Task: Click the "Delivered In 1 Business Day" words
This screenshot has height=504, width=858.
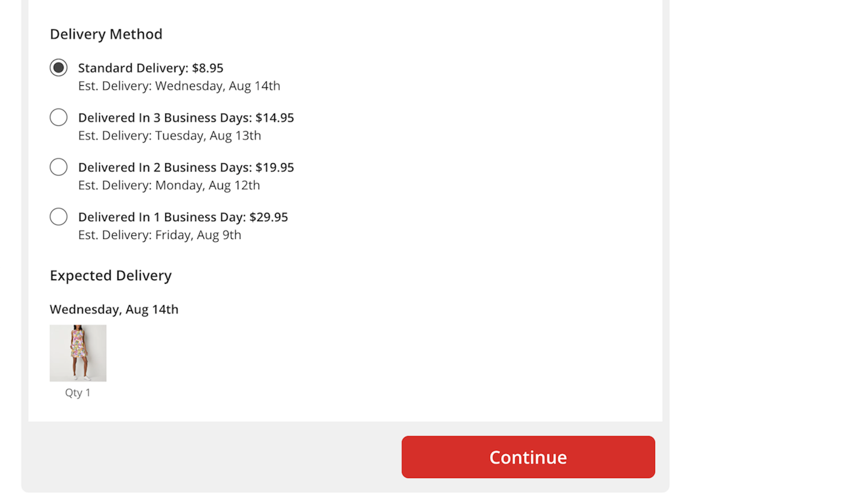Action: click(x=161, y=217)
